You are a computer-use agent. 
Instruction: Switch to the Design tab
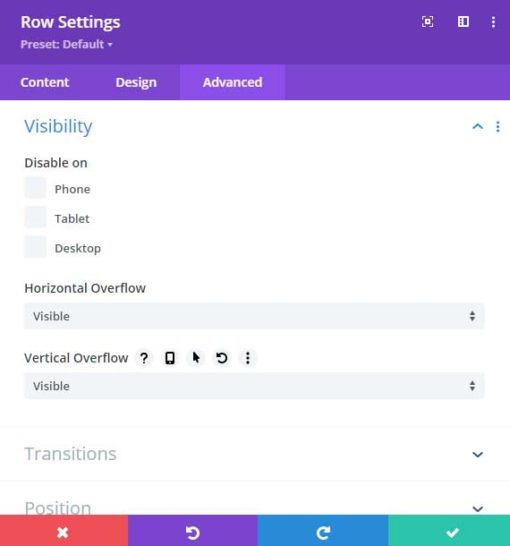coord(136,83)
